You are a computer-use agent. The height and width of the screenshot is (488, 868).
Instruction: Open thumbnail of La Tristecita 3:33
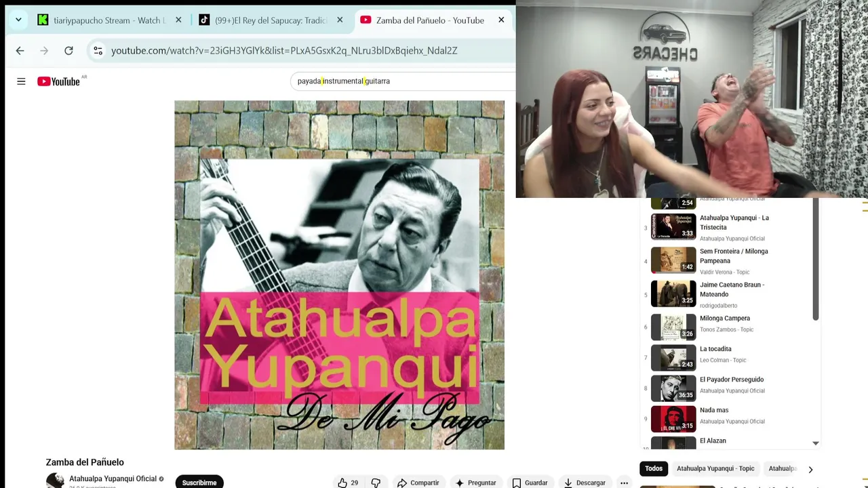673,226
